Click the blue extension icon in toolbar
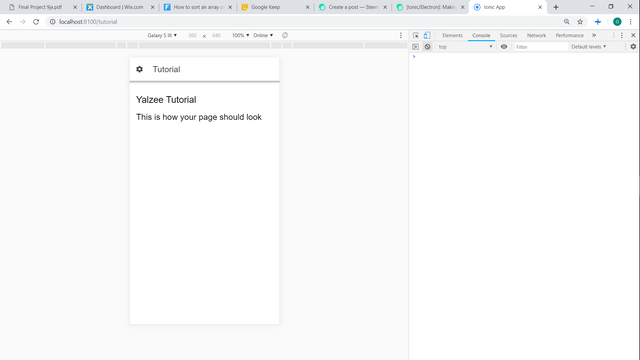This screenshot has width=640, height=360. coord(598,22)
